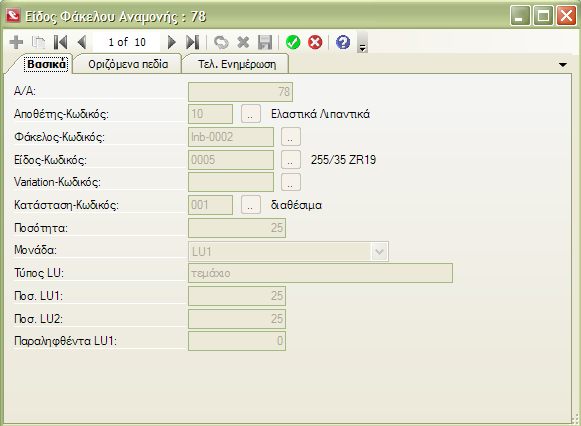Click the Ποσ. LU2 field
581x426 pixels.
click(x=237, y=319)
